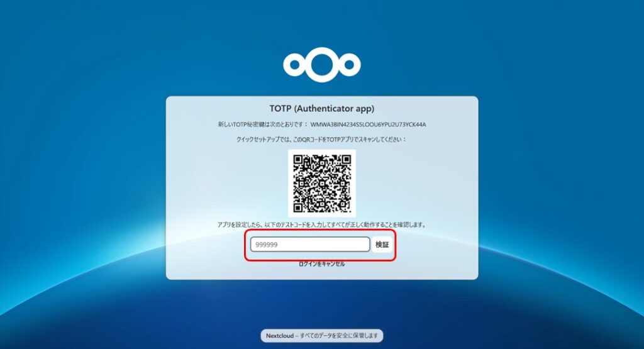The height and width of the screenshot is (349, 644).
Task: Click the small left circle of the logo
Action: 294,65
